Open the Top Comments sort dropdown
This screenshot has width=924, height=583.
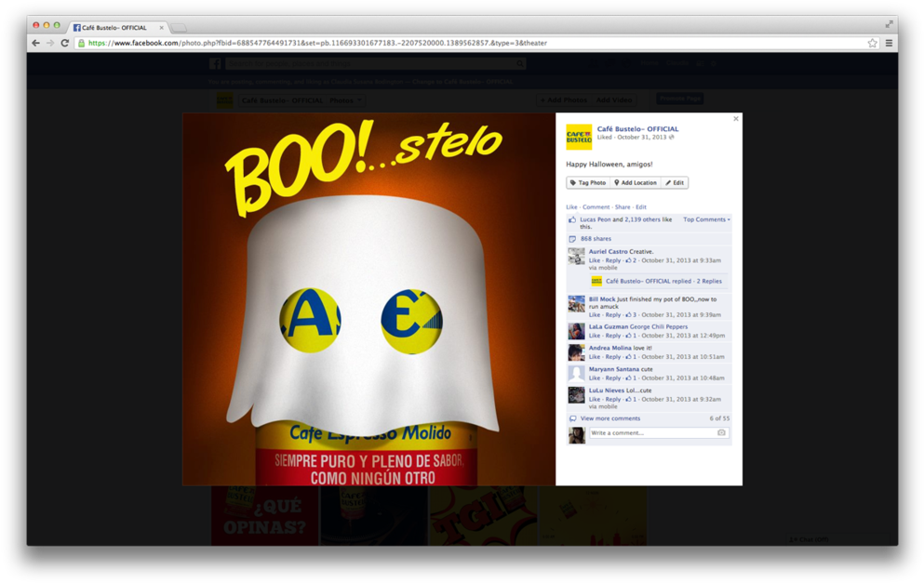pos(706,219)
